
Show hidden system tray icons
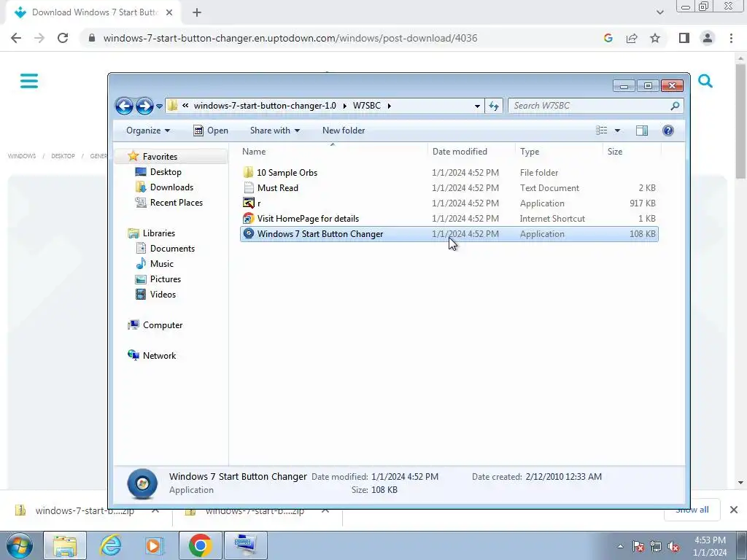[x=620, y=546]
